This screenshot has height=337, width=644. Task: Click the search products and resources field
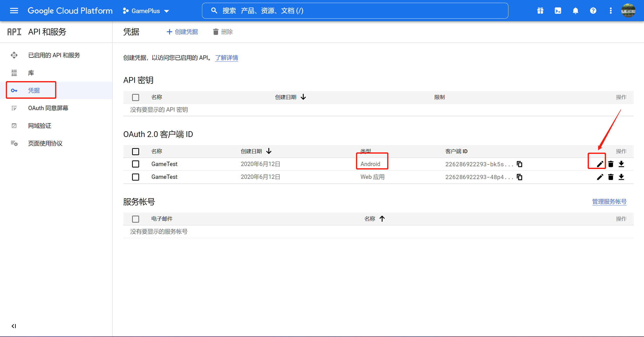tap(355, 11)
